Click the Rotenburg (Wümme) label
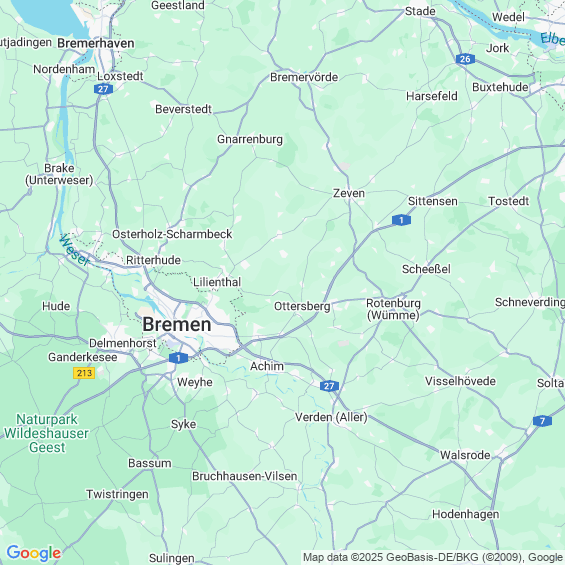565x565 pixels. click(x=393, y=309)
